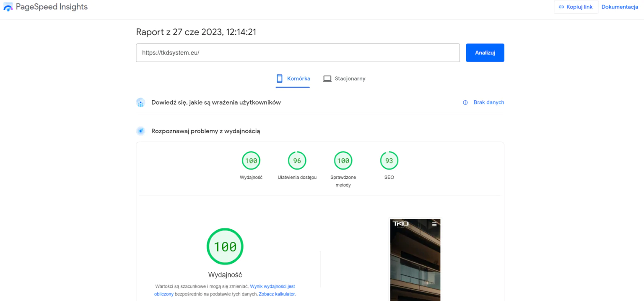
Task: Click the info icon beside Brak danych
Action: (465, 102)
